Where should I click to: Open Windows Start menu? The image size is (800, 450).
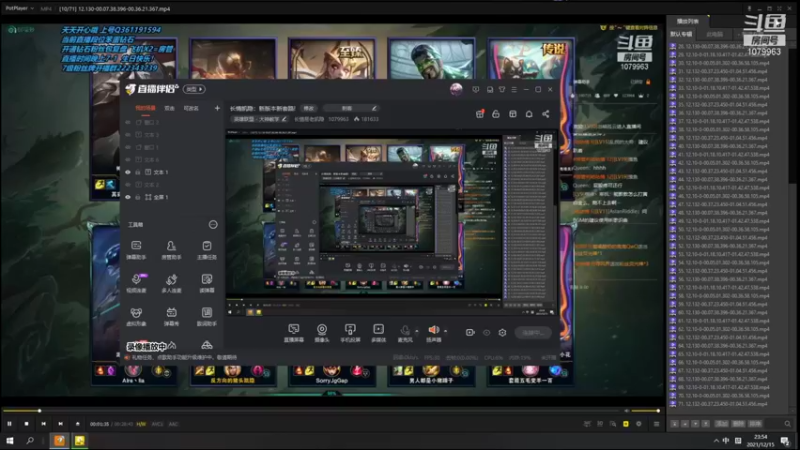[9, 441]
